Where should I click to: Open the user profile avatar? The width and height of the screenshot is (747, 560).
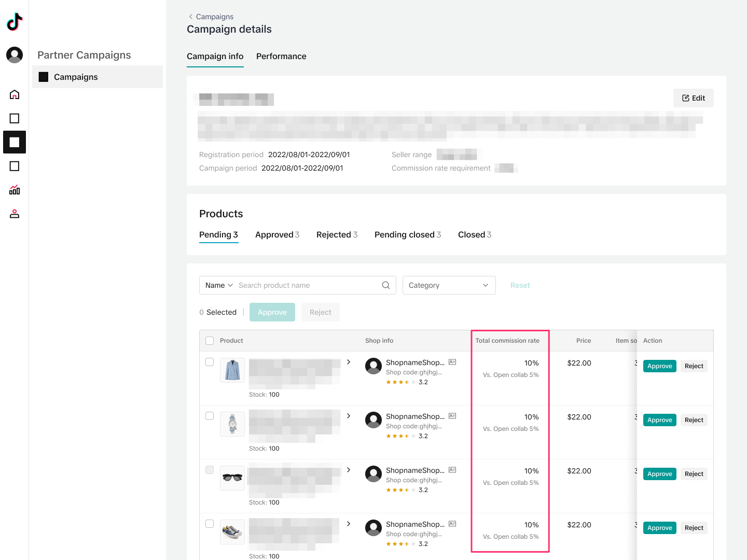click(15, 54)
